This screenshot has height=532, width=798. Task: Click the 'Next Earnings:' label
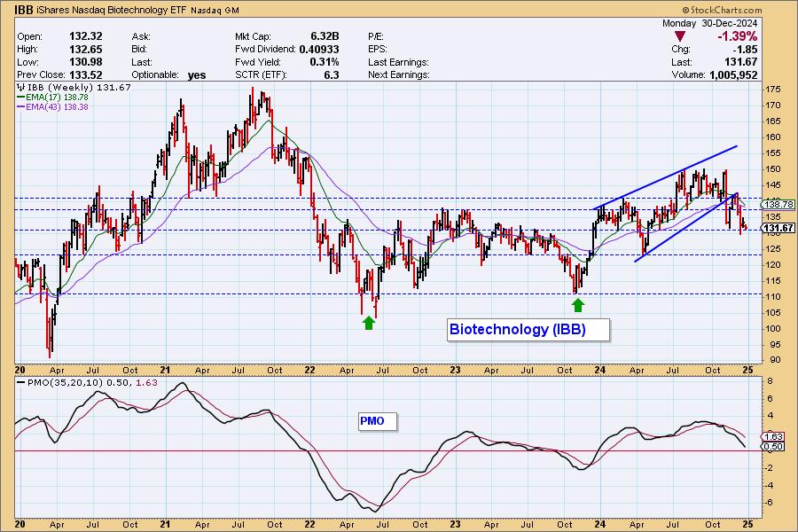click(399, 74)
